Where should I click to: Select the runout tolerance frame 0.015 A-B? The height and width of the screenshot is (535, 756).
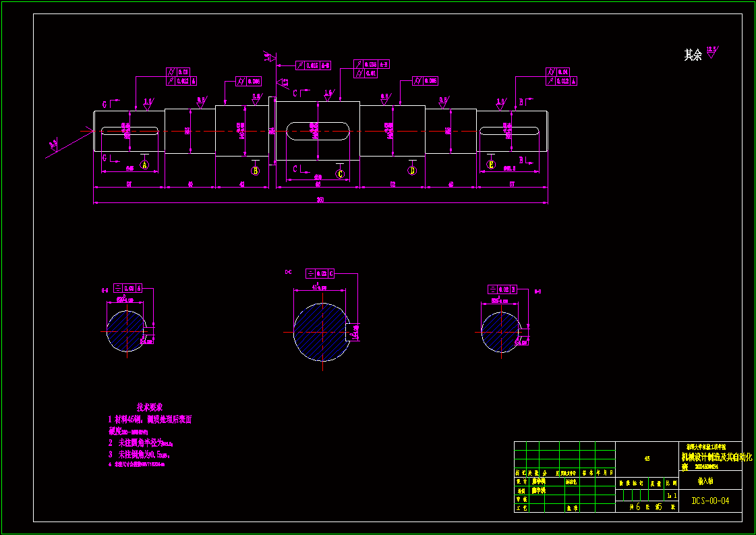tap(314, 65)
